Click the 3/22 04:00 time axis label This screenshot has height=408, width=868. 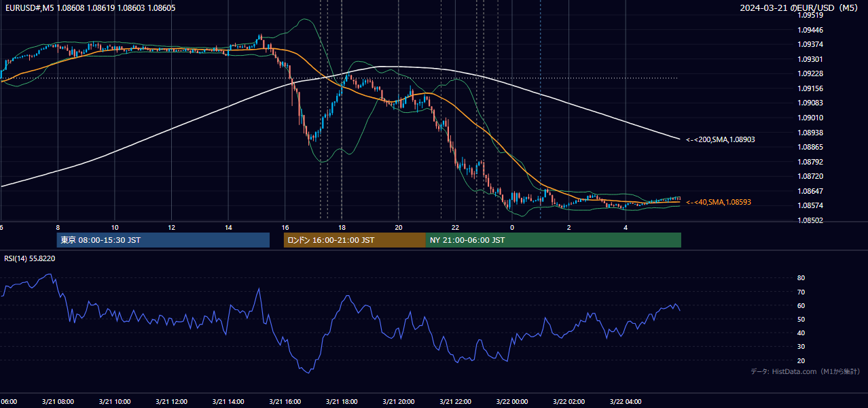[x=626, y=402]
